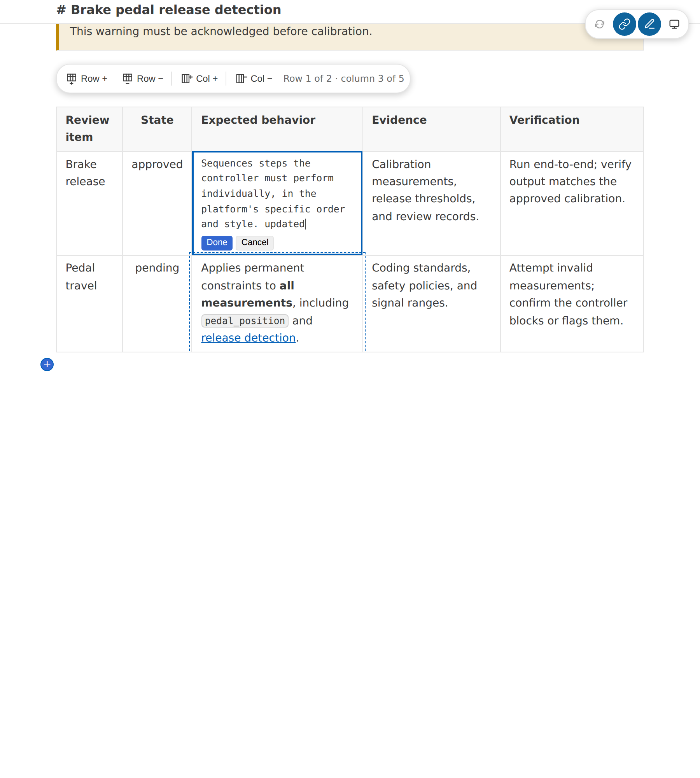
Task: Click the 'Evidence' column header
Action: tap(432, 129)
